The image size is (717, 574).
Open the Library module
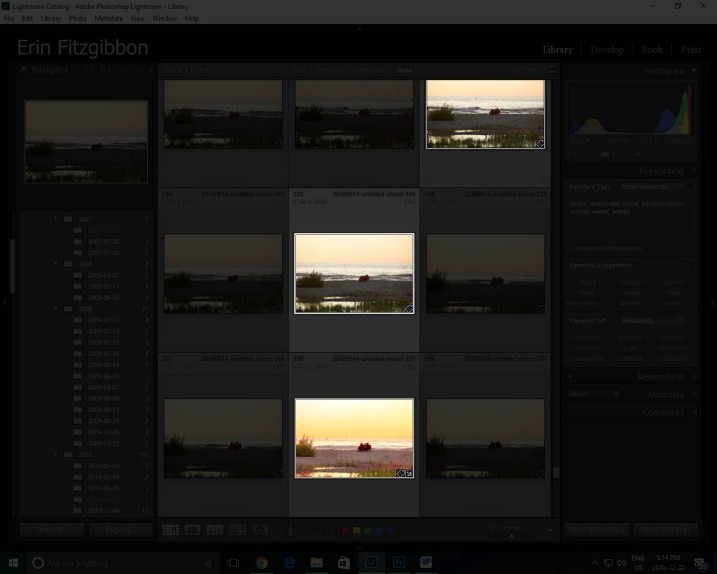tap(557, 49)
